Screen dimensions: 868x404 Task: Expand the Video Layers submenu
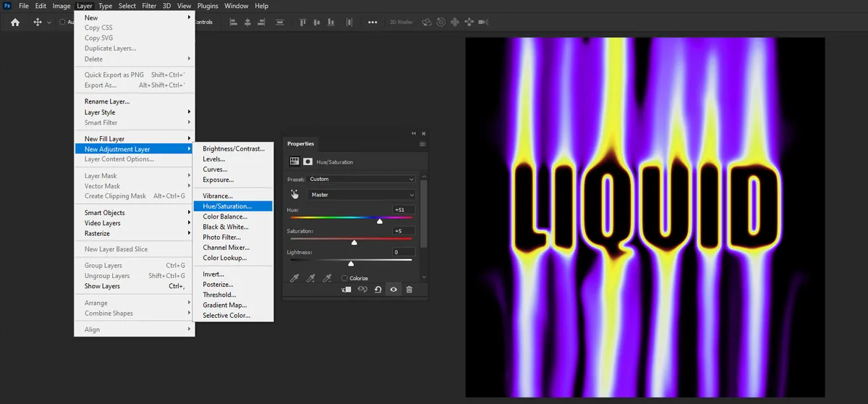coord(135,223)
